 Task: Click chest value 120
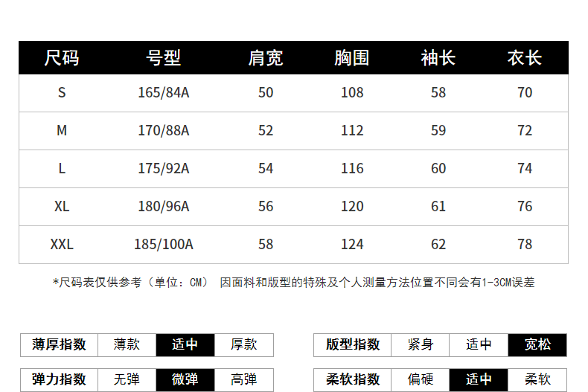click(352, 206)
